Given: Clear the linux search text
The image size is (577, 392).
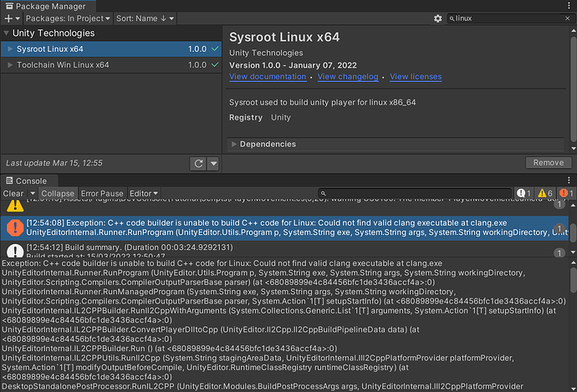Looking at the screenshot, I should (x=568, y=18).
